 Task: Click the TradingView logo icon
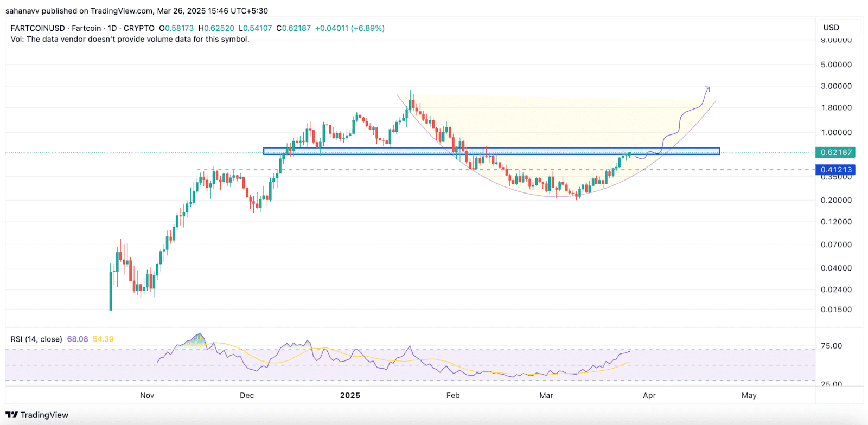click(11, 415)
